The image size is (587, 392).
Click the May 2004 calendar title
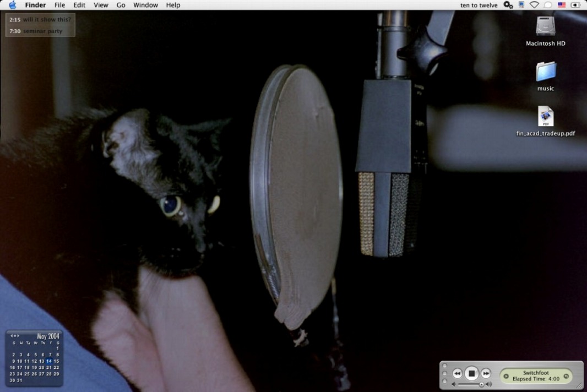point(48,336)
